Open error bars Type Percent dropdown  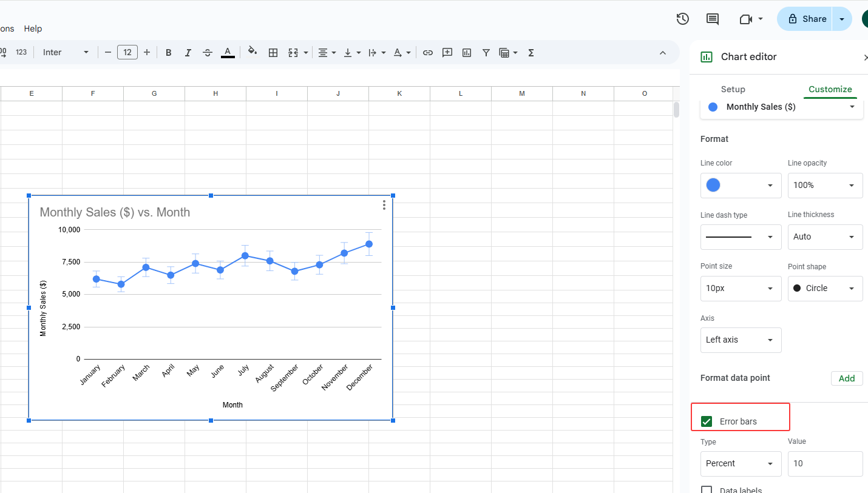click(x=741, y=464)
